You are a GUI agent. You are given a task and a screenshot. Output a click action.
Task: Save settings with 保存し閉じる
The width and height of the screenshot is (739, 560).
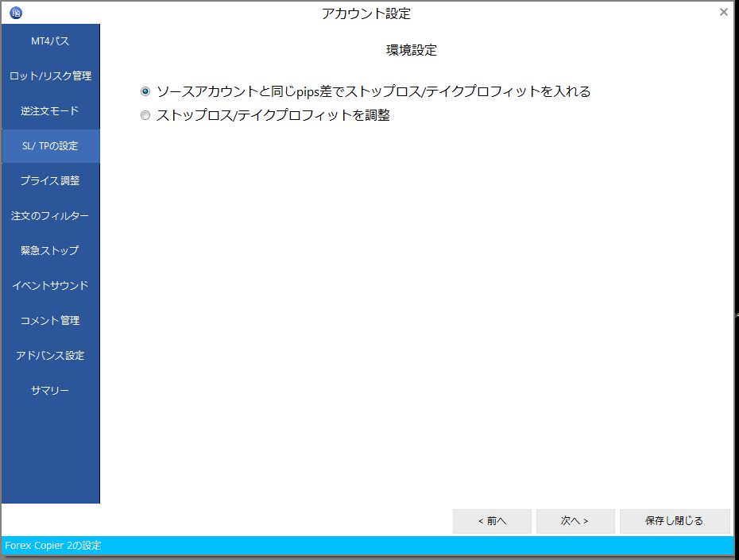pyautogui.click(x=675, y=521)
